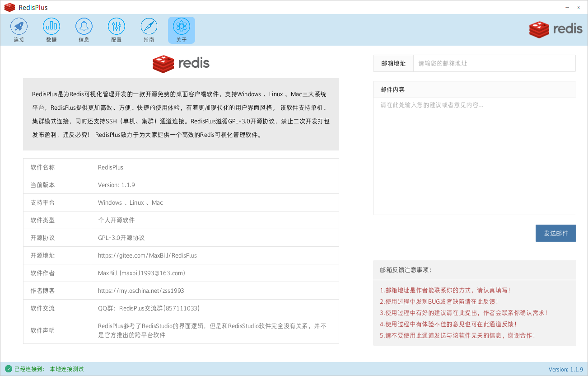Click the 开源地址 row label
Viewport: 588px width, 376px height.
tap(42, 255)
